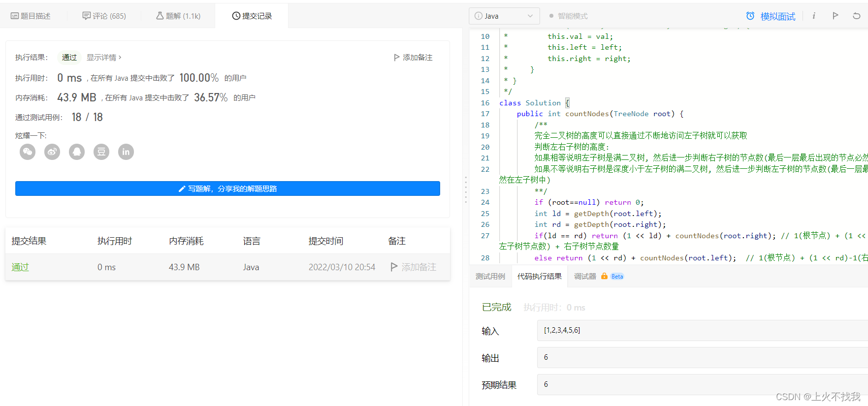Expand 显示详情 result details
The image size is (868, 406).
104,58
